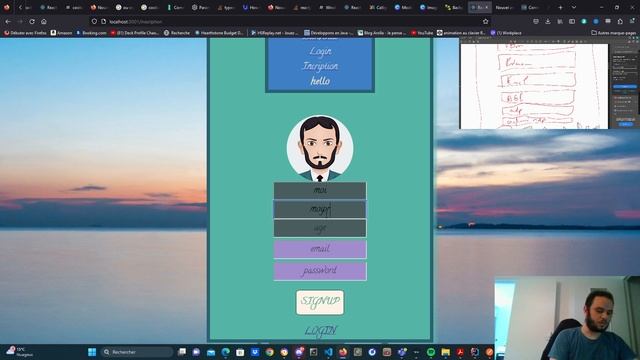Open File Explorer from the taskbar
The width and height of the screenshot is (640, 360).
tap(445, 352)
